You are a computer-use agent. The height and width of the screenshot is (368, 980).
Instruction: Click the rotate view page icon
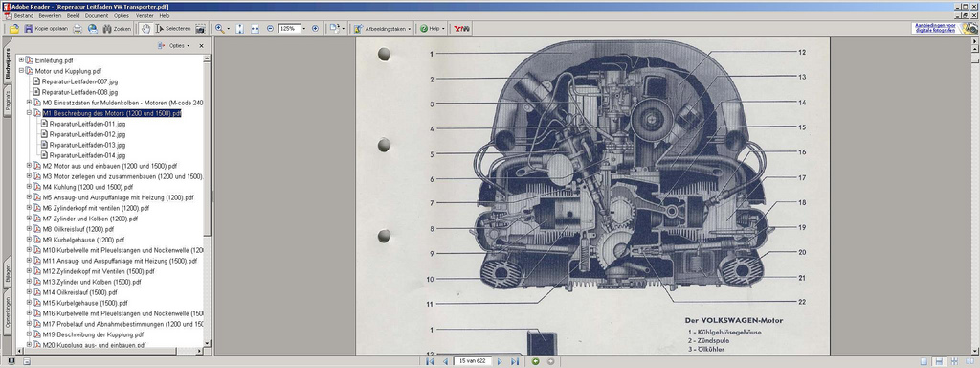[334, 29]
